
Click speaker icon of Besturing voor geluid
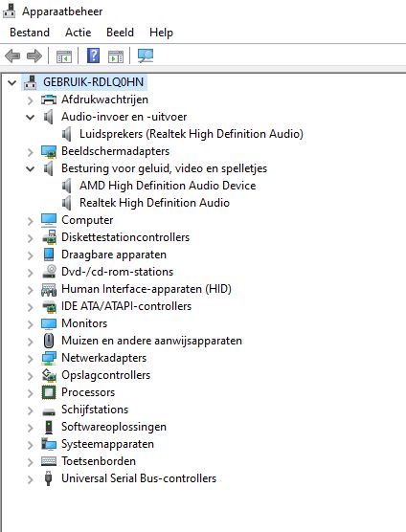[49, 168]
